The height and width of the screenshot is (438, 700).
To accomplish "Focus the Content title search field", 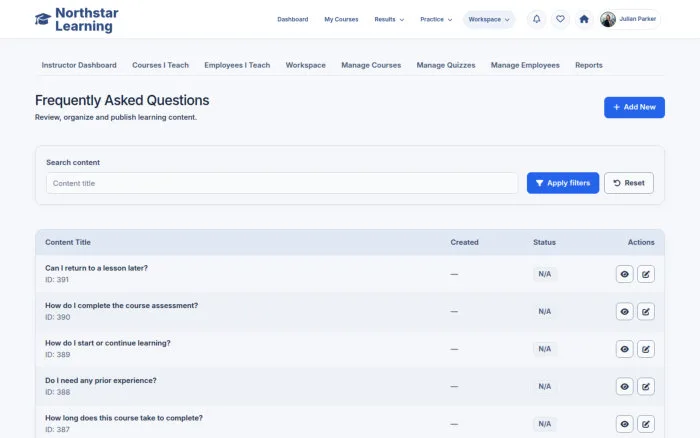I will (282, 183).
